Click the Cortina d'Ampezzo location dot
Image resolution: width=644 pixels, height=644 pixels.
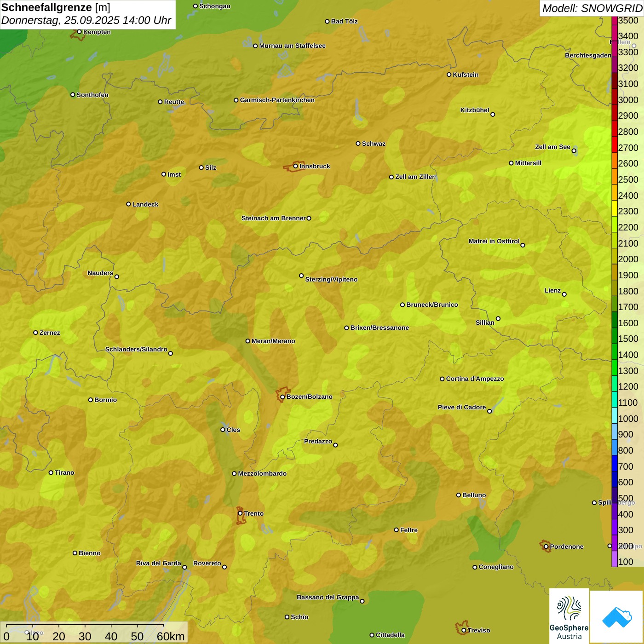click(x=442, y=379)
